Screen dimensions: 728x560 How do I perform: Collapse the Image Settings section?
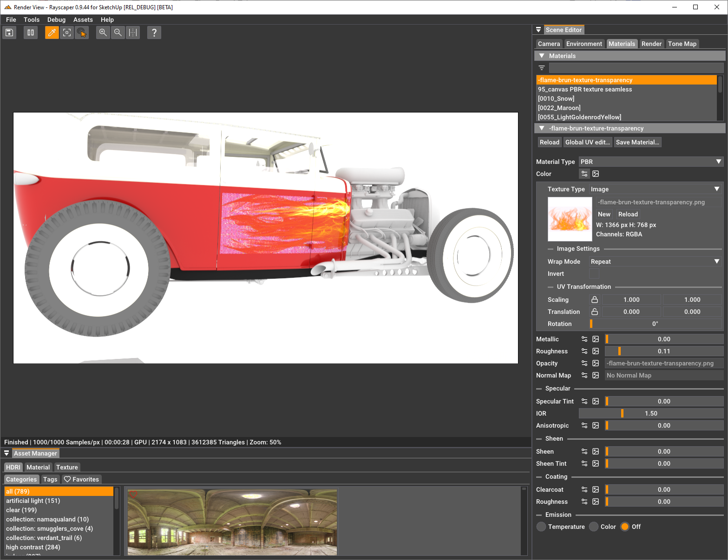(551, 249)
